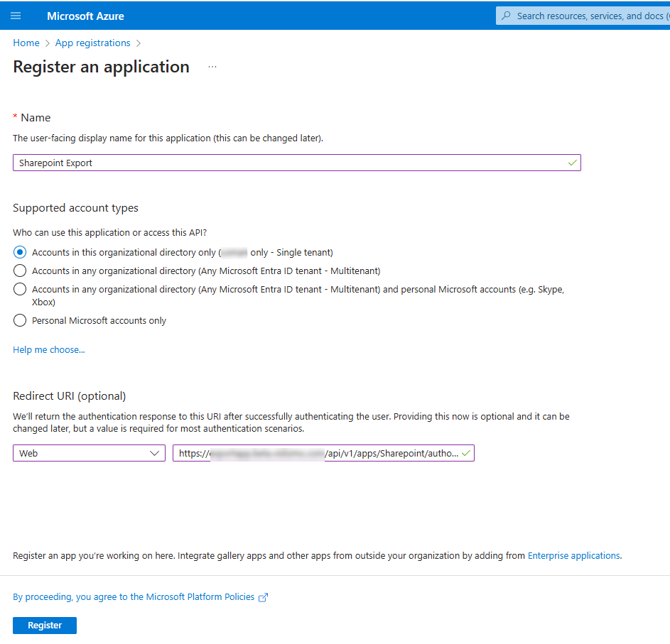Click the Sharepoint Export name field
The width and height of the screenshot is (670, 644).
click(291, 163)
